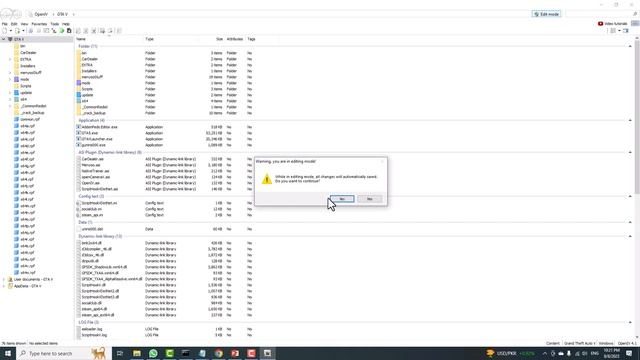The height and width of the screenshot is (360, 640).
Task: Click the green arrow toolbar icon
Action: tap(62, 31)
